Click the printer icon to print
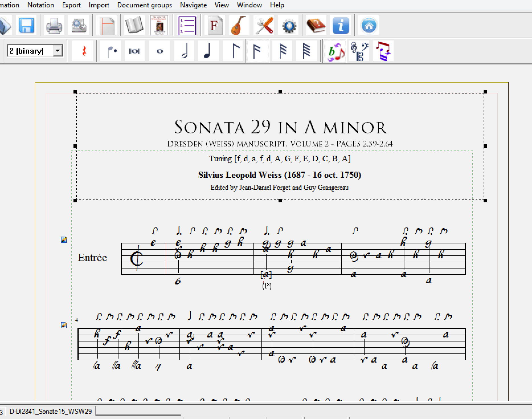Screen dimensions: 532x419 pyautogui.click(x=54, y=26)
